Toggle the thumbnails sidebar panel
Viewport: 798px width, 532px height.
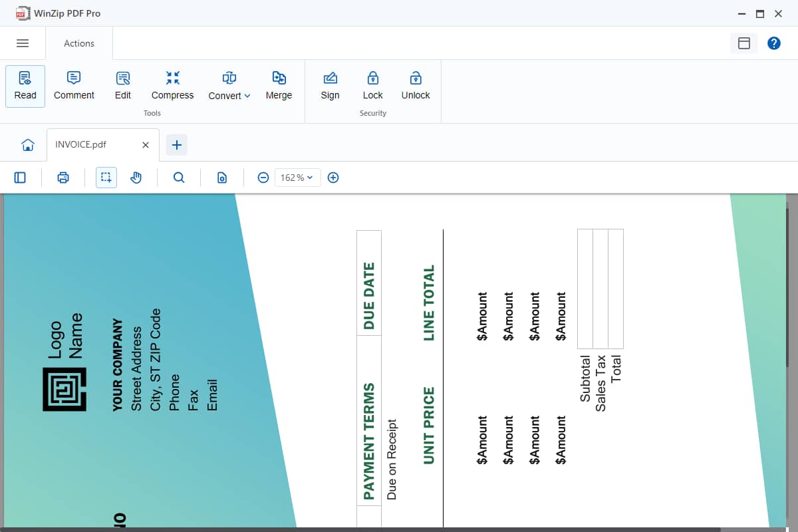point(20,178)
